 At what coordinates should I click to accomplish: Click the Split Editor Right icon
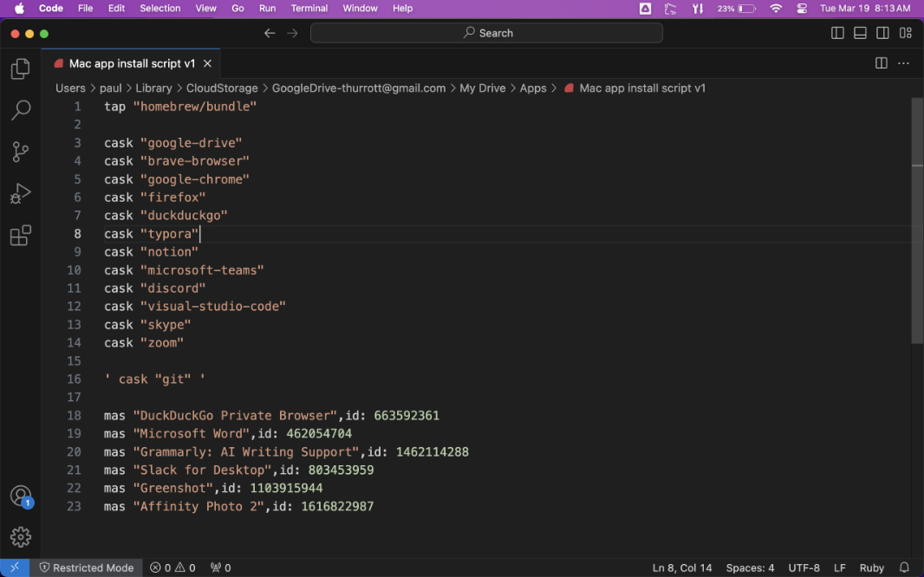coord(881,63)
